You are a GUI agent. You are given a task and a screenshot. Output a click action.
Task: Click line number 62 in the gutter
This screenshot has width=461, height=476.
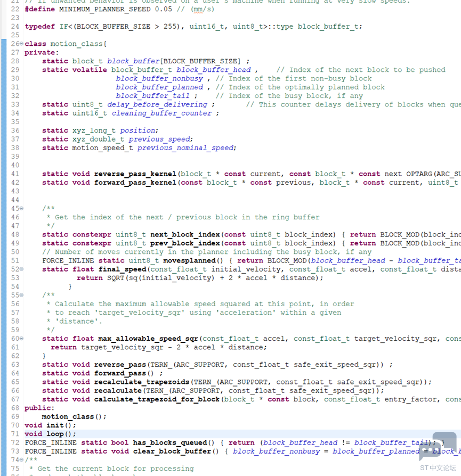point(15,356)
